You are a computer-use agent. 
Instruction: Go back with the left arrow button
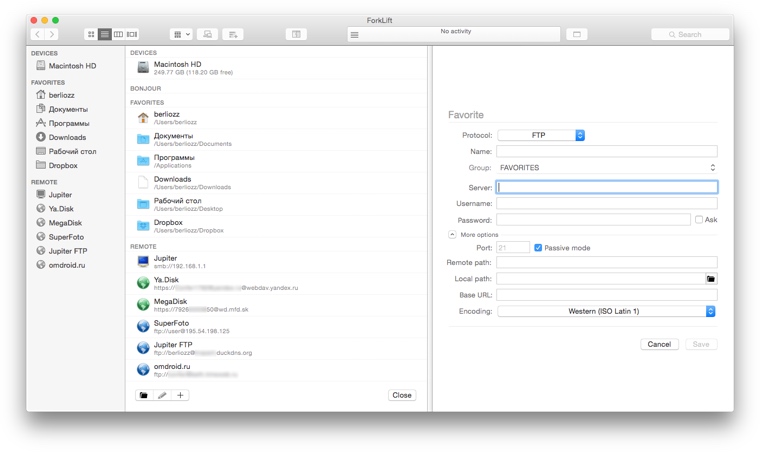pos(37,34)
